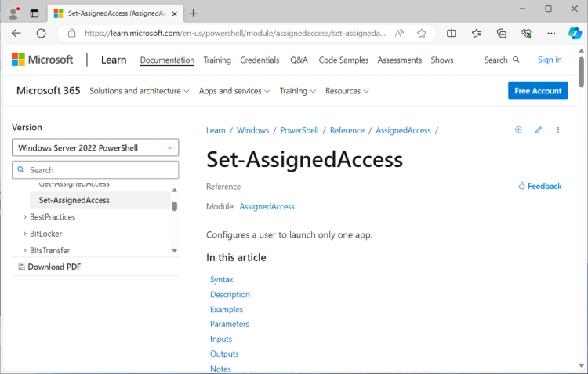This screenshot has height=374, width=588.
Task: Open the Reference breadcrumb link
Action: tap(347, 130)
